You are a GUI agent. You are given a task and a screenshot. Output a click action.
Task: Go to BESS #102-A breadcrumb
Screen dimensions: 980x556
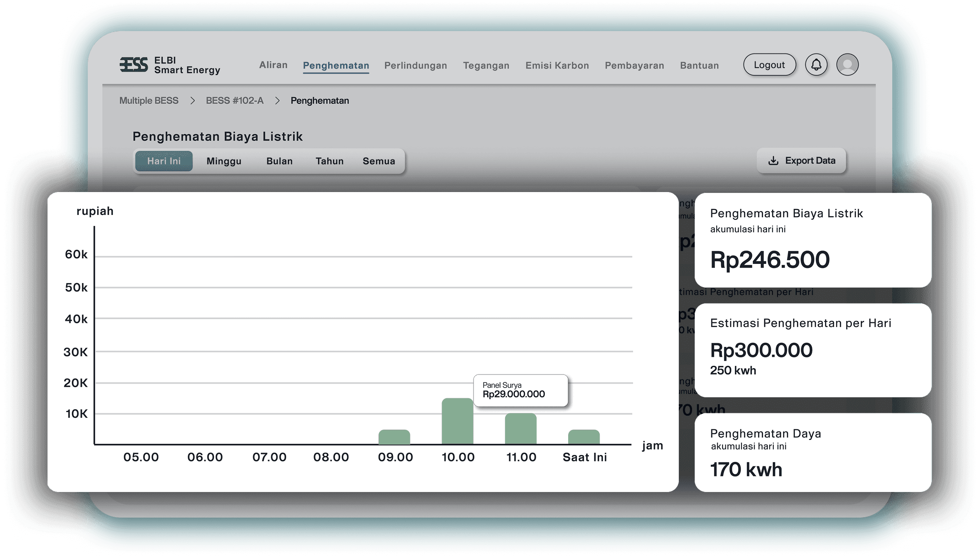(x=234, y=101)
